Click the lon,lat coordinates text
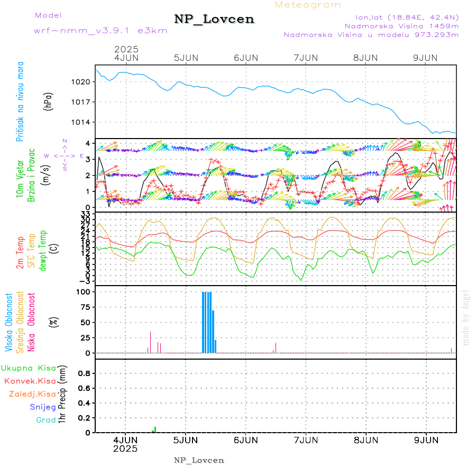 pos(400,16)
